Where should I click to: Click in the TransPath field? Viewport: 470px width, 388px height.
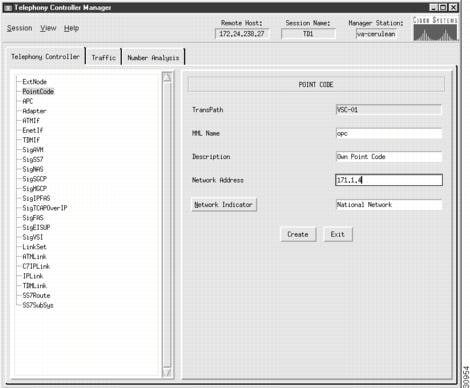tap(389, 110)
